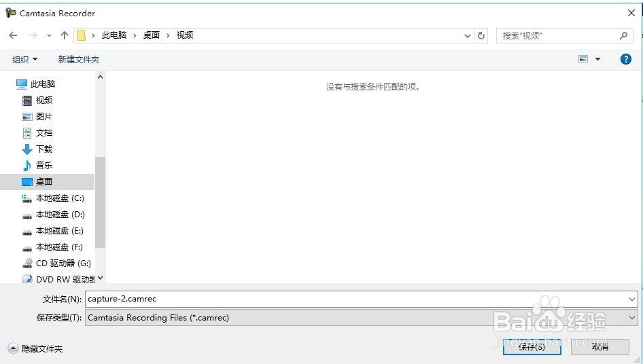Open 音乐 folder in sidebar
The image size is (643, 364).
(x=37, y=166)
